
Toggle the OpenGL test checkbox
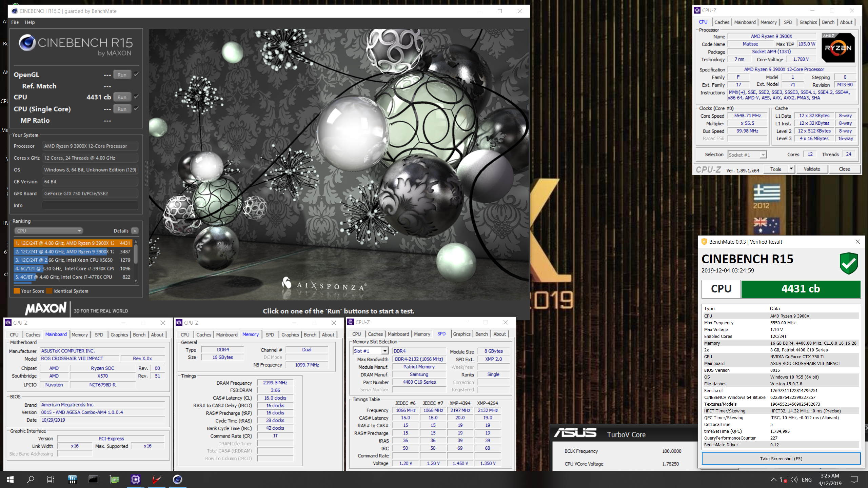136,74
